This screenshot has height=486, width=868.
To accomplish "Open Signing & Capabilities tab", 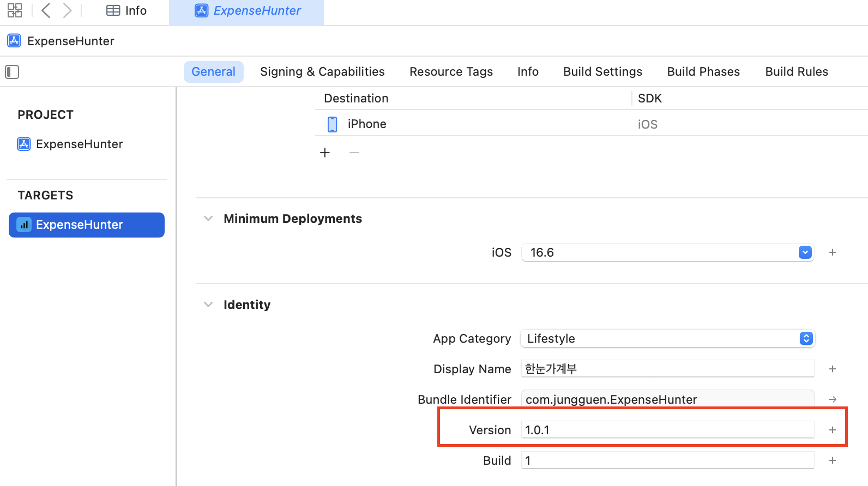I will pos(322,72).
